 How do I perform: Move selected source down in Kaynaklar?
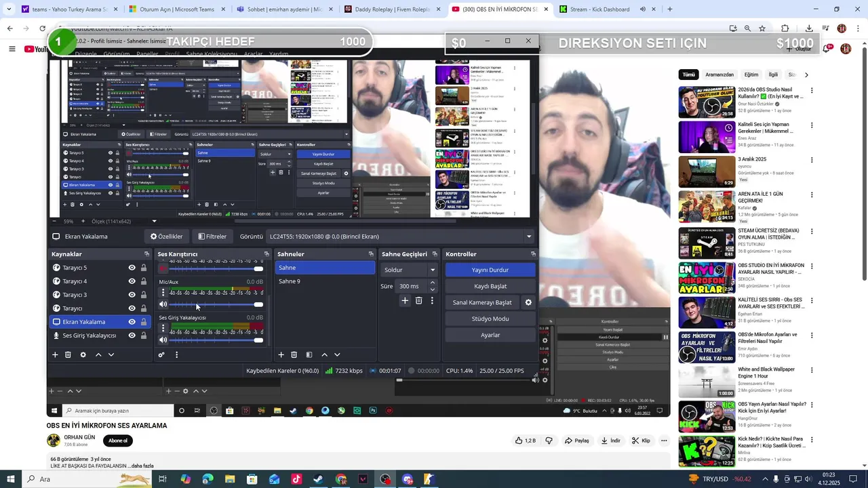coord(111,354)
